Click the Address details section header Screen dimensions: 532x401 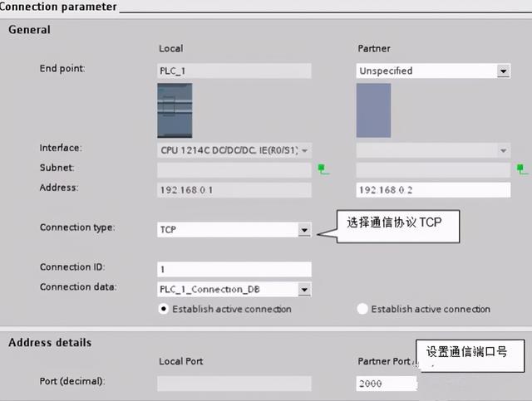(x=50, y=342)
